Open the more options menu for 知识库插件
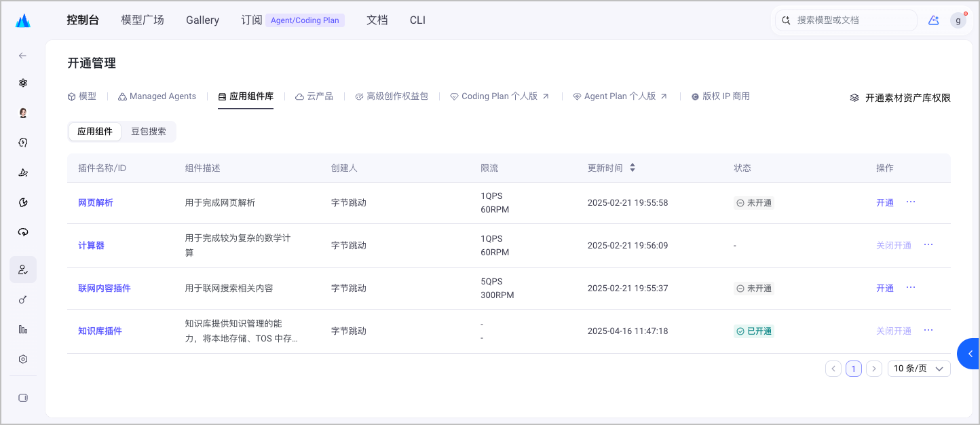This screenshot has height=425, width=980. [x=928, y=330]
